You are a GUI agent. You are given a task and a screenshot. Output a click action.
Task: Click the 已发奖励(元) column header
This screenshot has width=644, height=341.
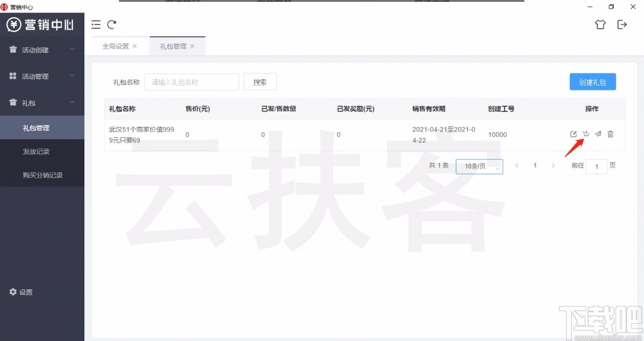(355, 109)
